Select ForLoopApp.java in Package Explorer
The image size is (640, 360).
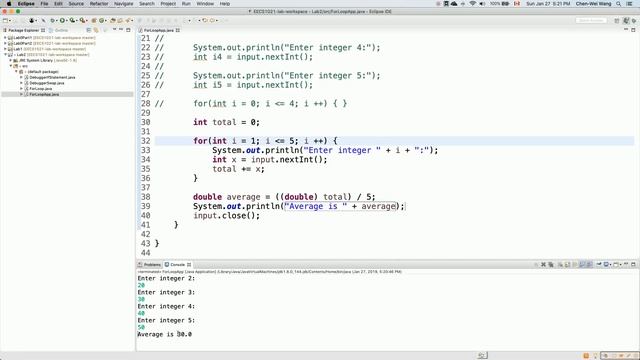[44, 94]
